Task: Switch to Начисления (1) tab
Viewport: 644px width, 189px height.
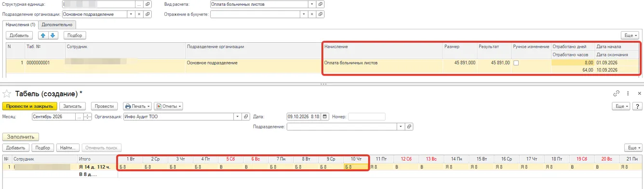Action: pyautogui.click(x=20, y=25)
